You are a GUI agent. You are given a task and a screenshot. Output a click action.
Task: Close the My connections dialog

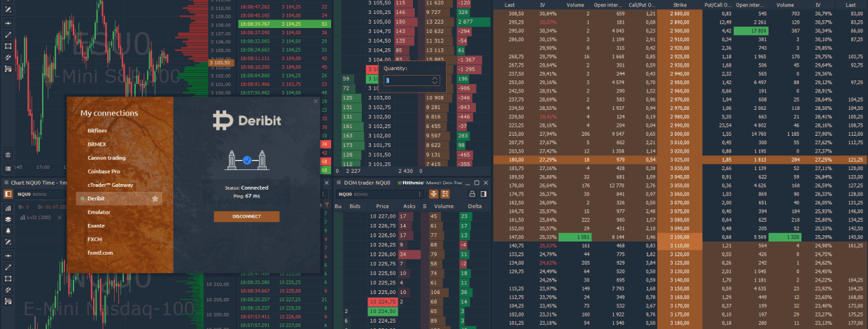pyautogui.click(x=316, y=101)
